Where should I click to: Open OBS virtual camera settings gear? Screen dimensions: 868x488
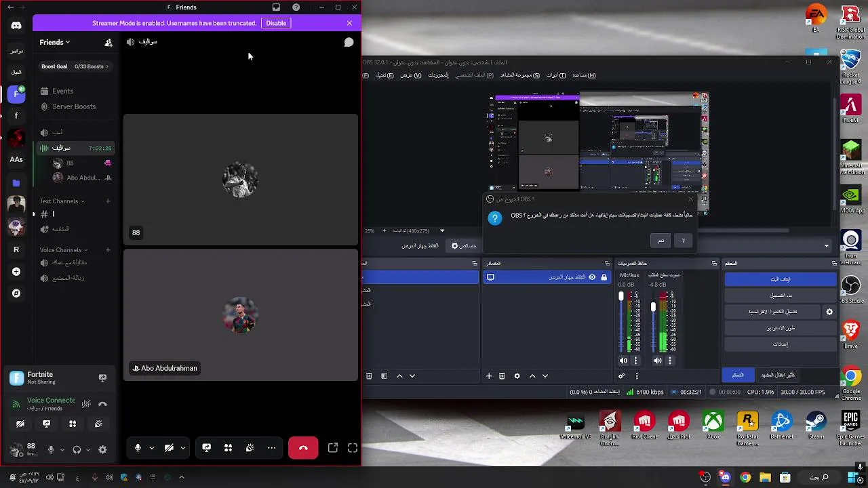click(829, 312)
